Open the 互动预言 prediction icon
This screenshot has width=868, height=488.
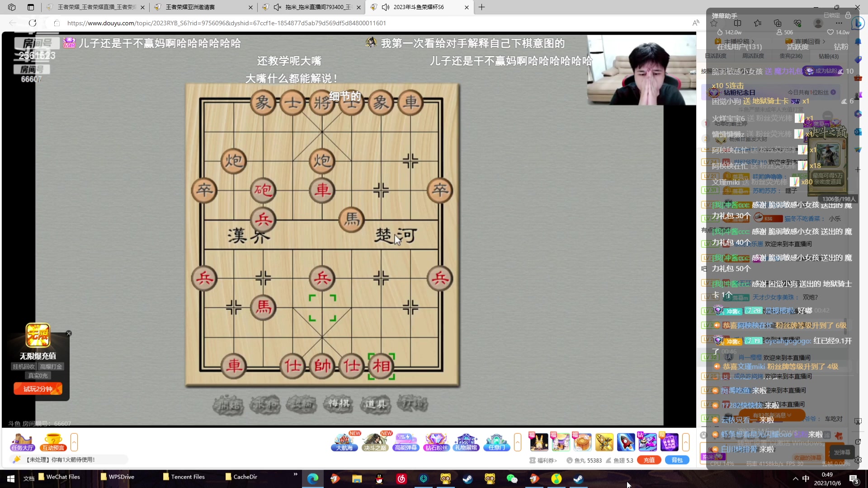[x=53, y=442]
